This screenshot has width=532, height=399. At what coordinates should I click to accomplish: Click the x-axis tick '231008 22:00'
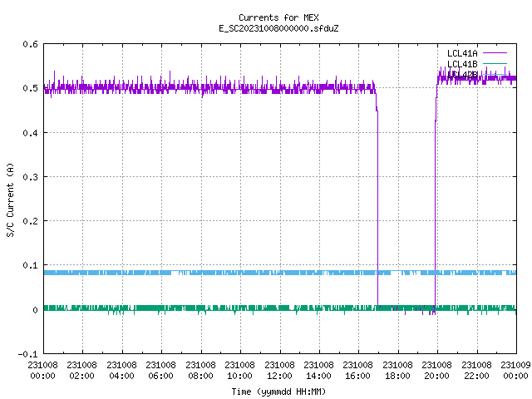coord(476,371)
